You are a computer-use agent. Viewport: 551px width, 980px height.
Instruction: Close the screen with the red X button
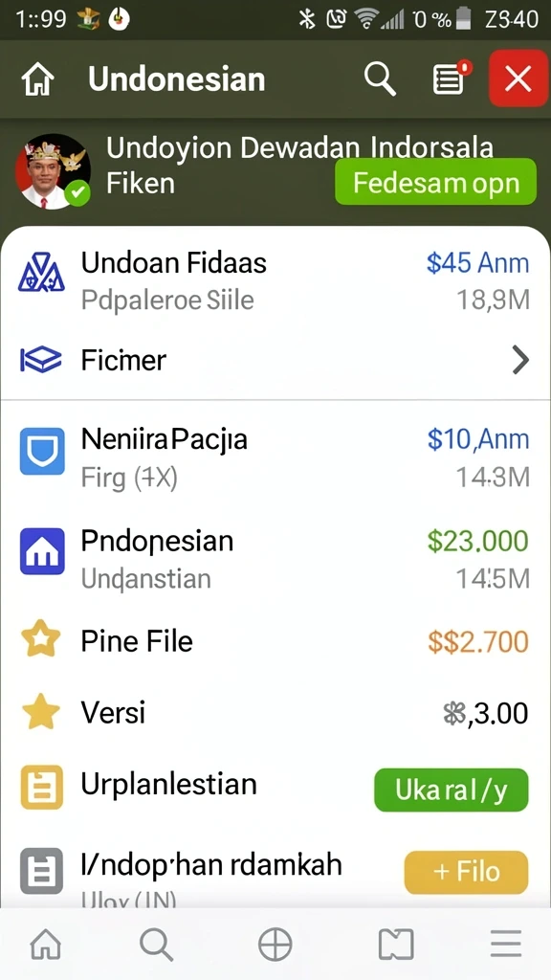coord(518,78)
